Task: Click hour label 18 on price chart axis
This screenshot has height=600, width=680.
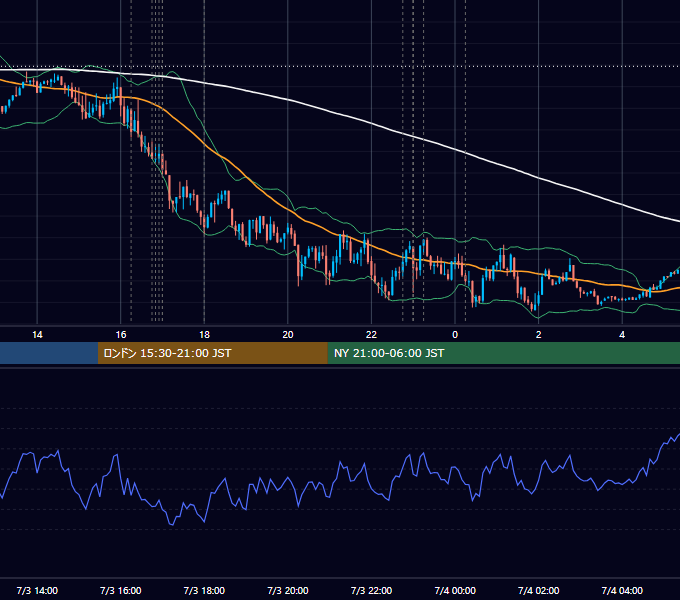Action: click(204, 335)
